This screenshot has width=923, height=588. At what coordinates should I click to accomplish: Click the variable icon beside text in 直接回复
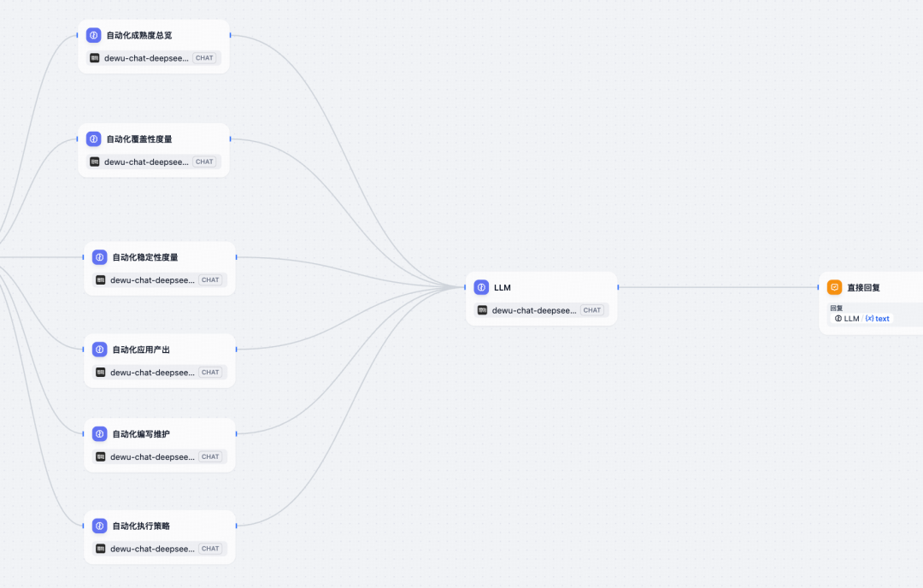pyautogui.click(x=869, y=319)
